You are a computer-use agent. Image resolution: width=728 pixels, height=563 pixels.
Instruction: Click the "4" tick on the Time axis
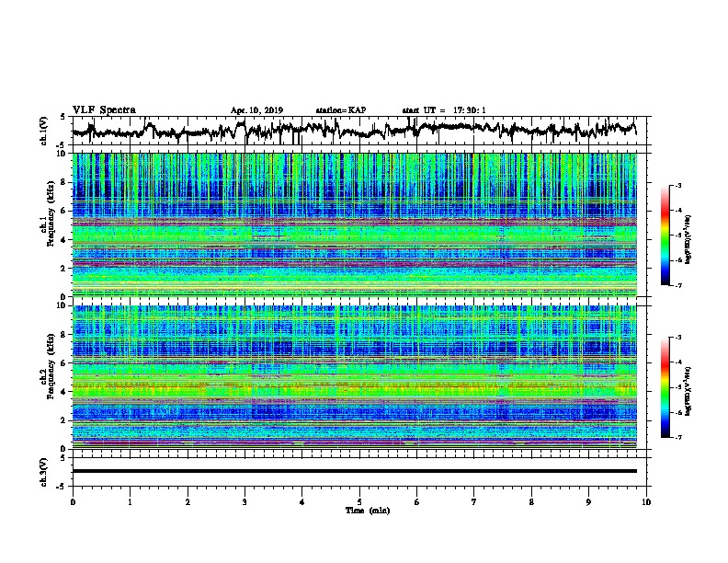[x=302, y=502]
